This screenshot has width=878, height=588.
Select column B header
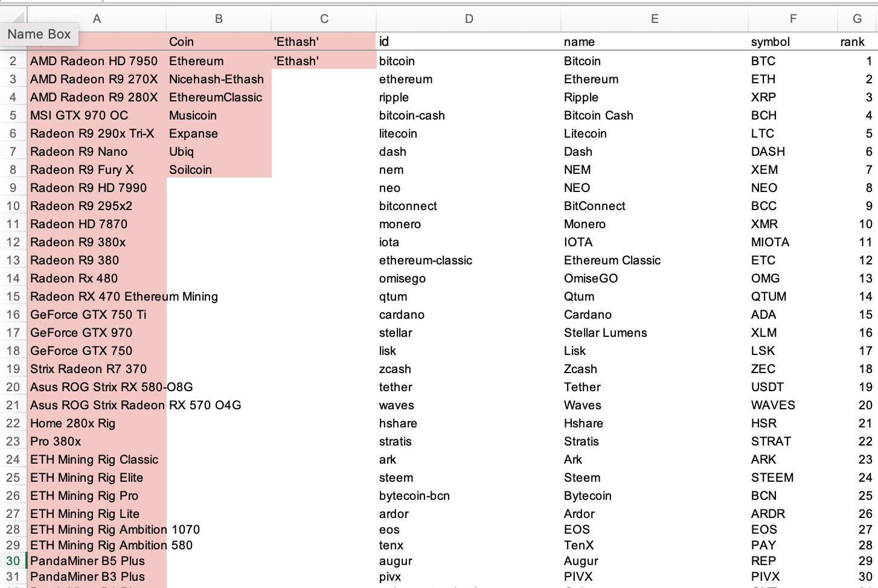click(219, 19)
